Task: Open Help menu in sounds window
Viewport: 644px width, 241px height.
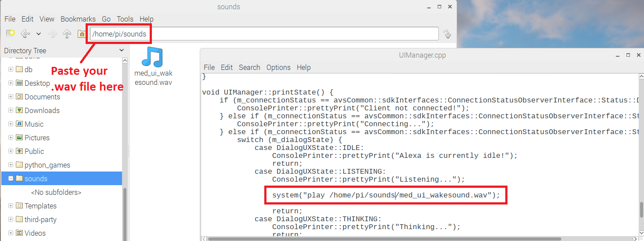Action: tap(147, 19)
